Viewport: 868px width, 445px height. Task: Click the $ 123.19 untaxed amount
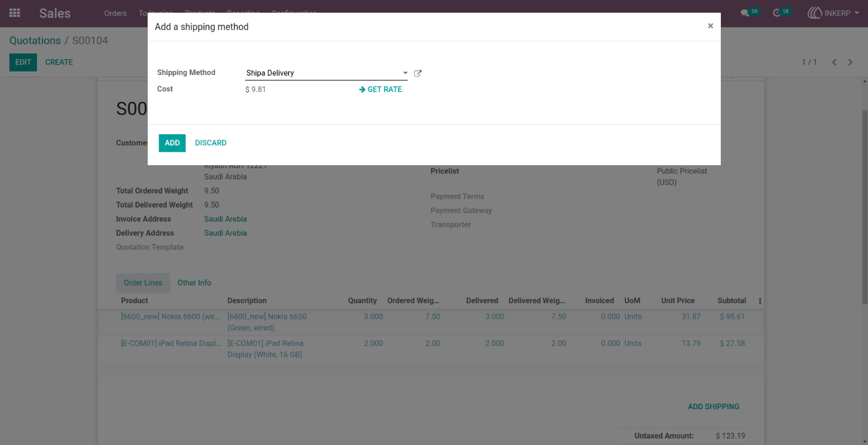[730, 436]
